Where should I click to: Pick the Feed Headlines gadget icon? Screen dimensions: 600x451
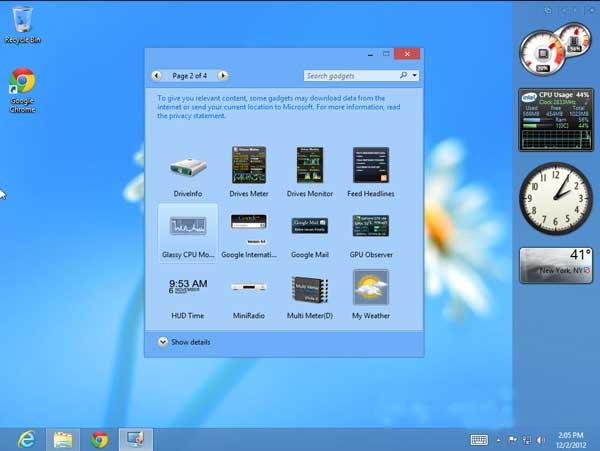(x=371, y=165)
